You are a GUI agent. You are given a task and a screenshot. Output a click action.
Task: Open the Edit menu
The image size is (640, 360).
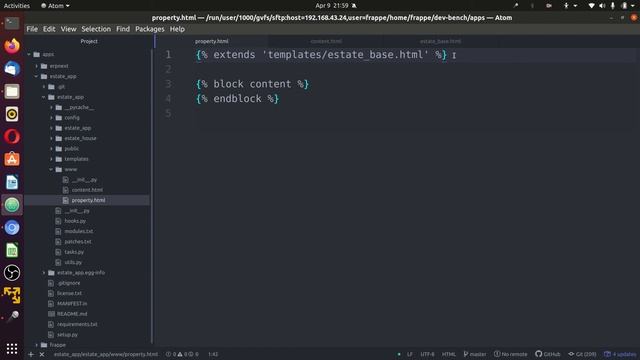pyautogui.click(x=49, y=29)
